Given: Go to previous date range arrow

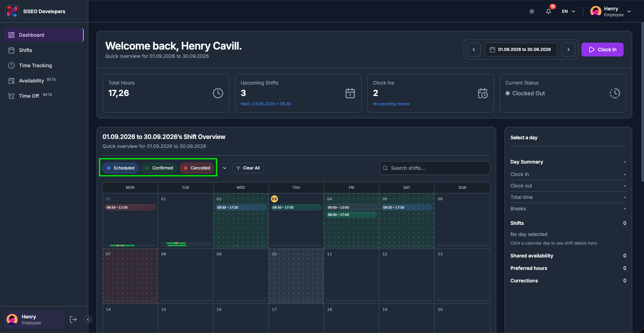Looking at the screenshot, I should pos(474,50).
